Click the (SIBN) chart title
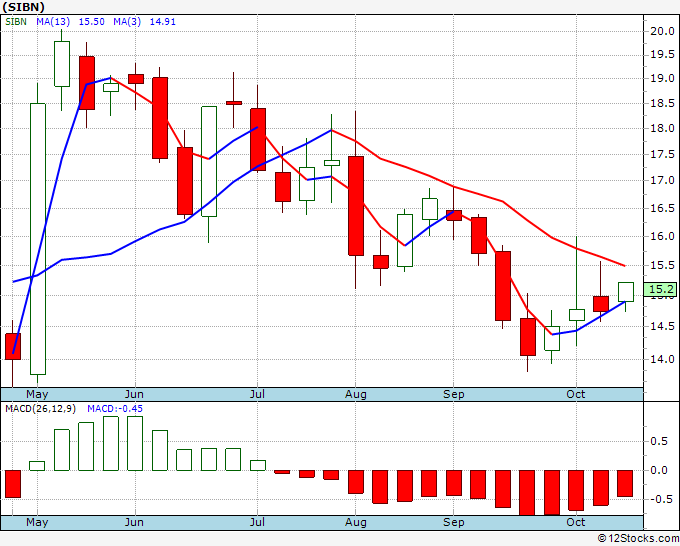The image size is (680, 546). tap(23, 7)
